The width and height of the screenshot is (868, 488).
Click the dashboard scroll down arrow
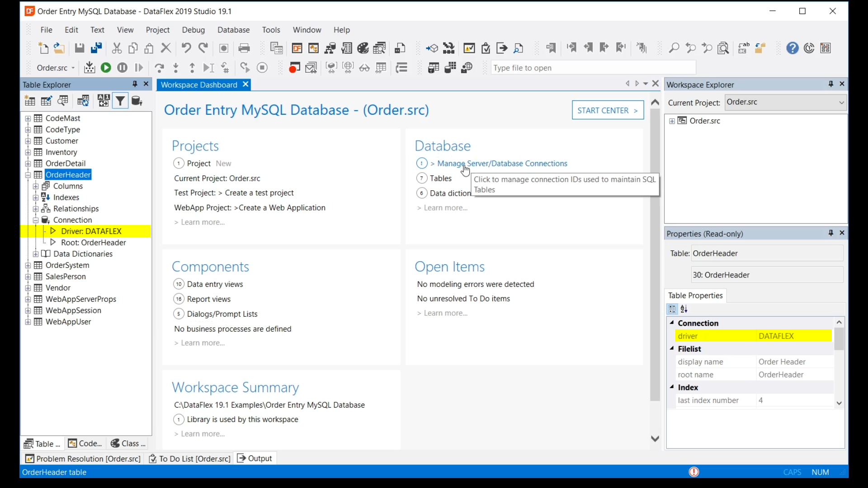pos(655,438)
